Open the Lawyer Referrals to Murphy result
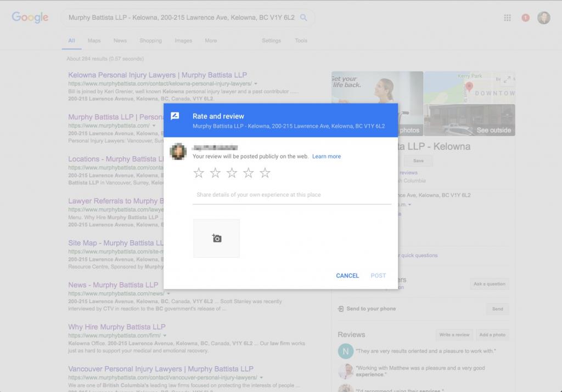 coord(116,201)
